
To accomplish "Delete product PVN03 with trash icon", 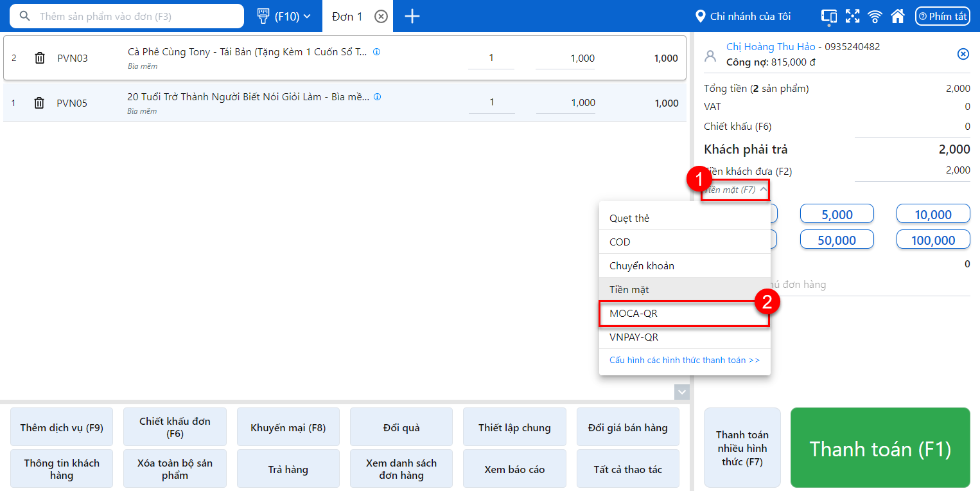I will pyautogui.click(x=40, y=58).
